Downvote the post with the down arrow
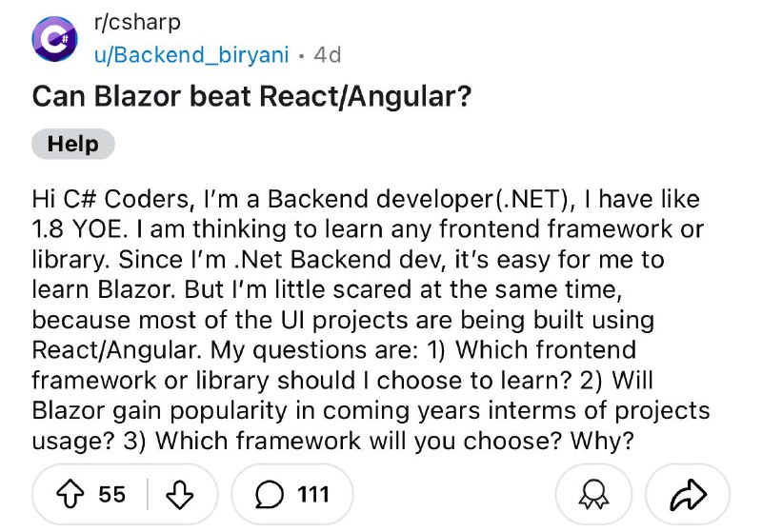 (x=180, y=494)
